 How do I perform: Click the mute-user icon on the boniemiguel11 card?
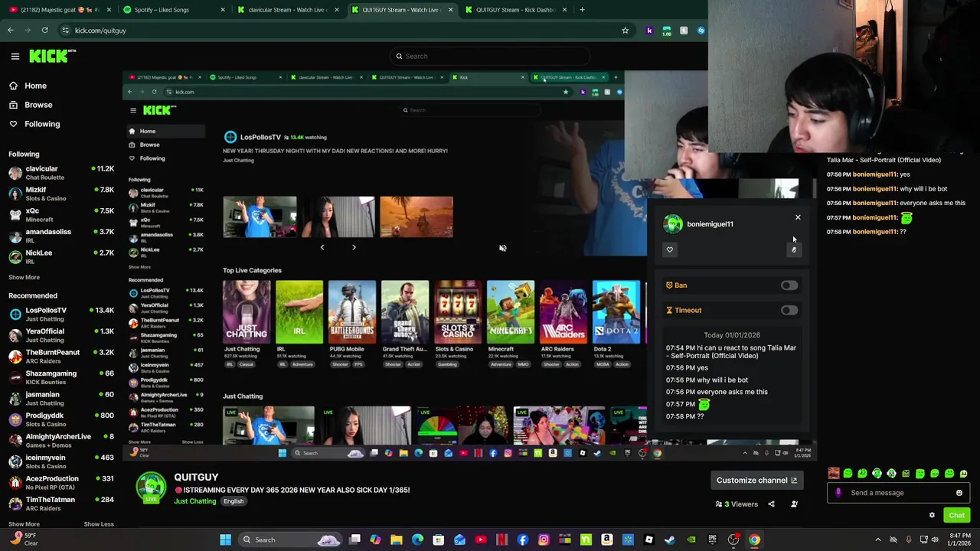pos(794,249)
